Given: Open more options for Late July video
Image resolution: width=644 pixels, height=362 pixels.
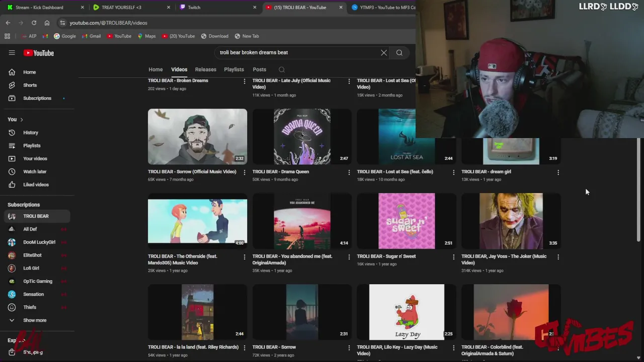Looking at the screenshot, I should point(349,81).
